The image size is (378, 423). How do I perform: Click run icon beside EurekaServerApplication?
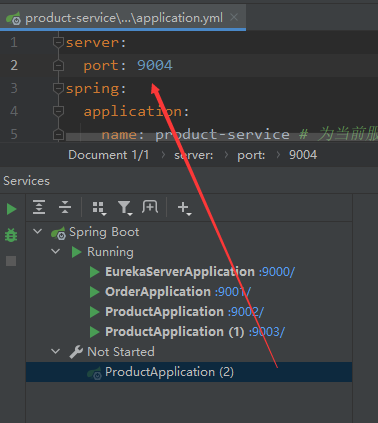point(95,272)
